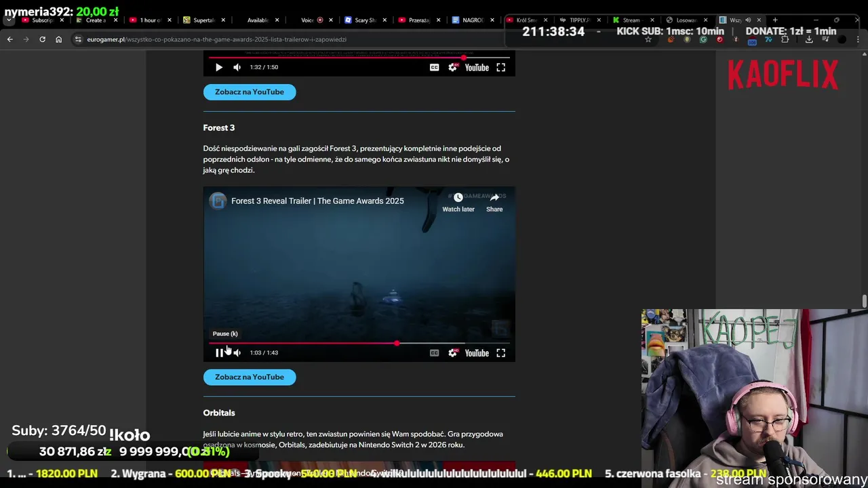Go forward in browser history

[x=26, y=39]
